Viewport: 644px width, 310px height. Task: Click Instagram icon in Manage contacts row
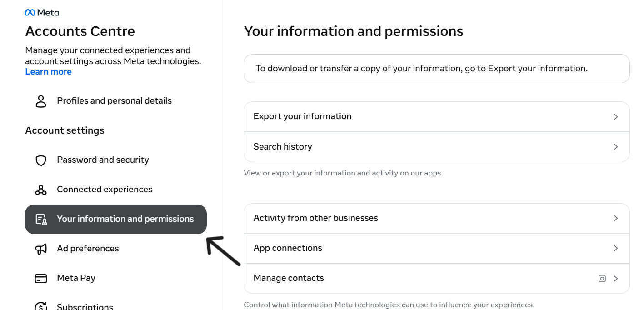click(x=602, y=279)
